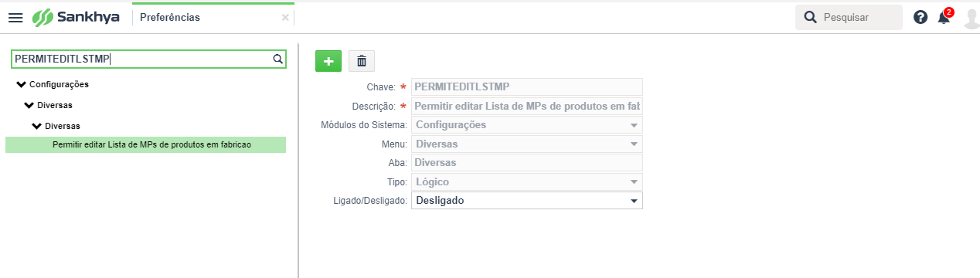Close the Preferências tab

(285, 17)
